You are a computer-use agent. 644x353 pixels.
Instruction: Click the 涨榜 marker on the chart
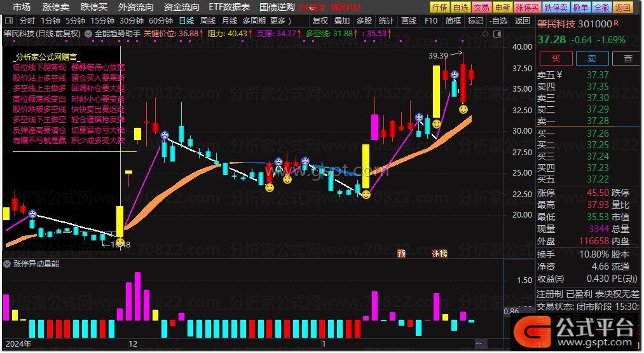[439, 253]
